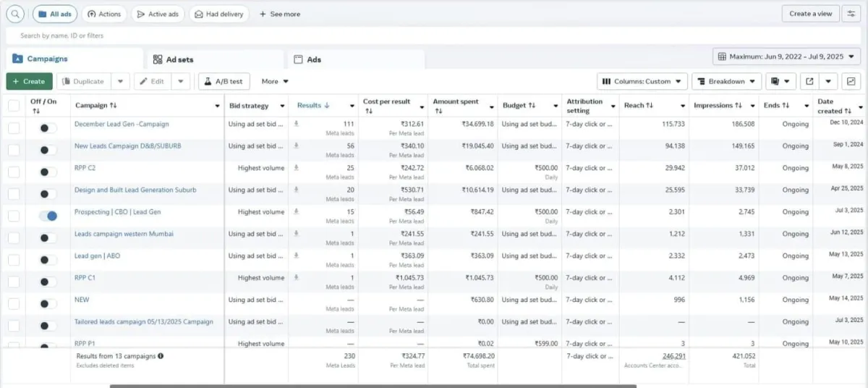Image resolution: width=868 pixels, height=388 pixels.
Task: Switch to the Campaigns tab
Action: pos(75,59)
